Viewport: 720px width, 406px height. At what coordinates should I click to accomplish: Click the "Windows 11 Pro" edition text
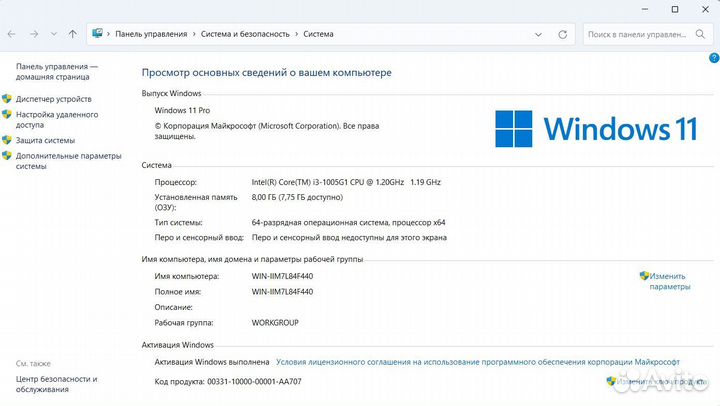[x=182, y=110]
